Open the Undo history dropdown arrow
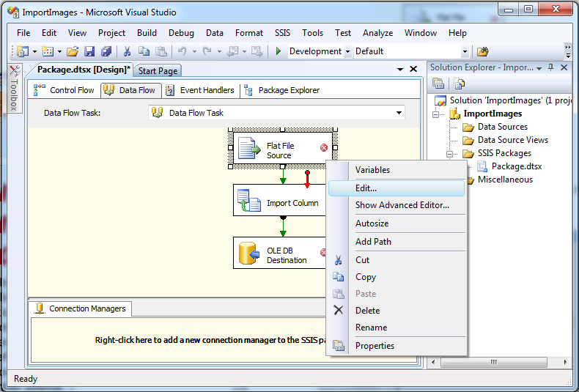 click(x=194, y=52)
